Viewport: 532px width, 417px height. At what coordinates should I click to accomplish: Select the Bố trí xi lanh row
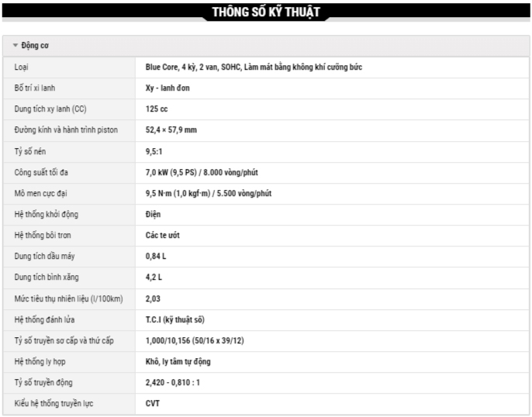(x=36, y=88)
